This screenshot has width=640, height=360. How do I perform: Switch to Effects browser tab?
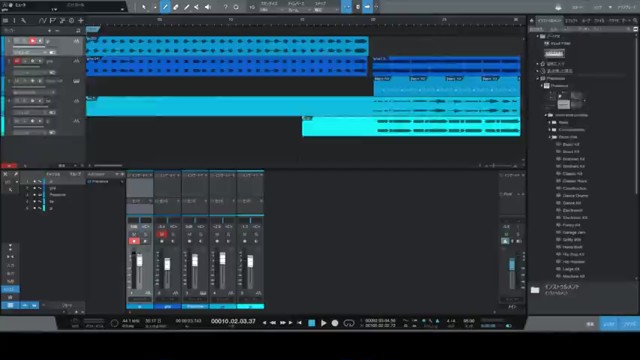pyautogui.click(x=571, y=20)
